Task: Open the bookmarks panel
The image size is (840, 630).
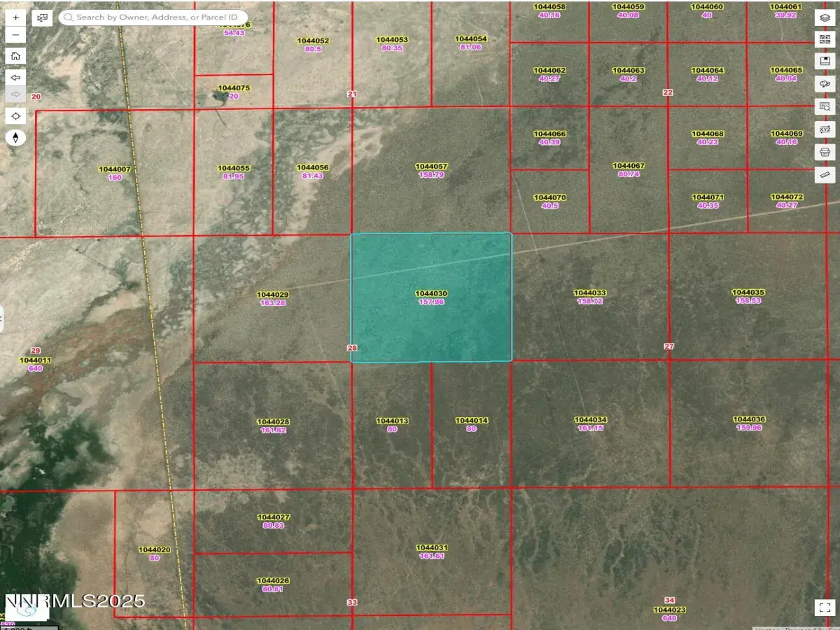Action: pyautogui.click(x=825, y=62)
